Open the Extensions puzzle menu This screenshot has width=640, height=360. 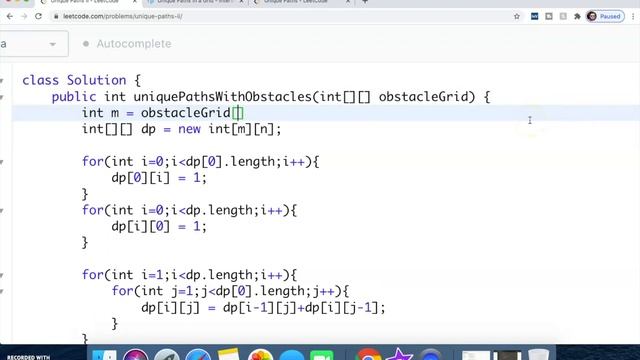(577, 16)
